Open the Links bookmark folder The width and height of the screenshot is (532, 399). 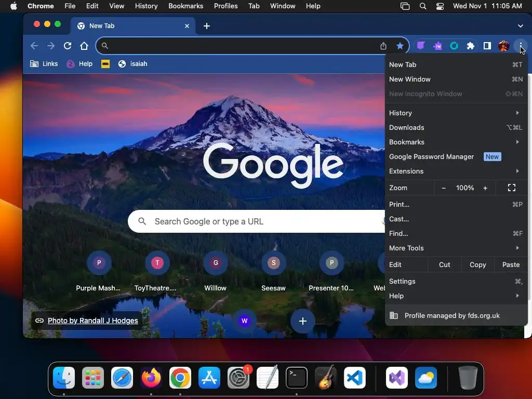click(44, 64)
